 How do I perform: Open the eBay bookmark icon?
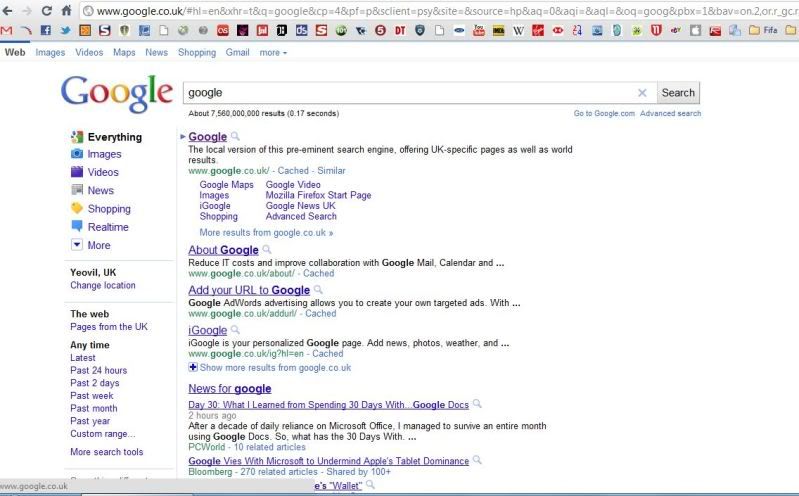click(676, 31)
